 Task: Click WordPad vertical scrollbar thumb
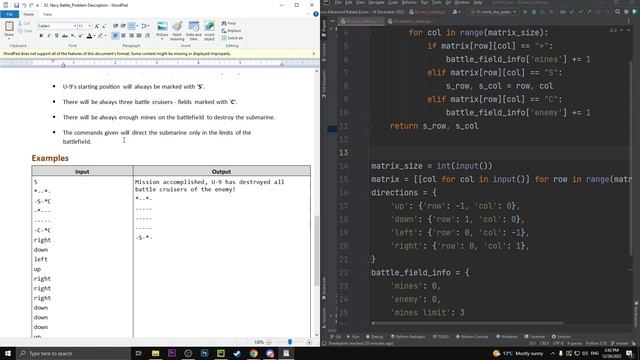click(x=316, y=250)
